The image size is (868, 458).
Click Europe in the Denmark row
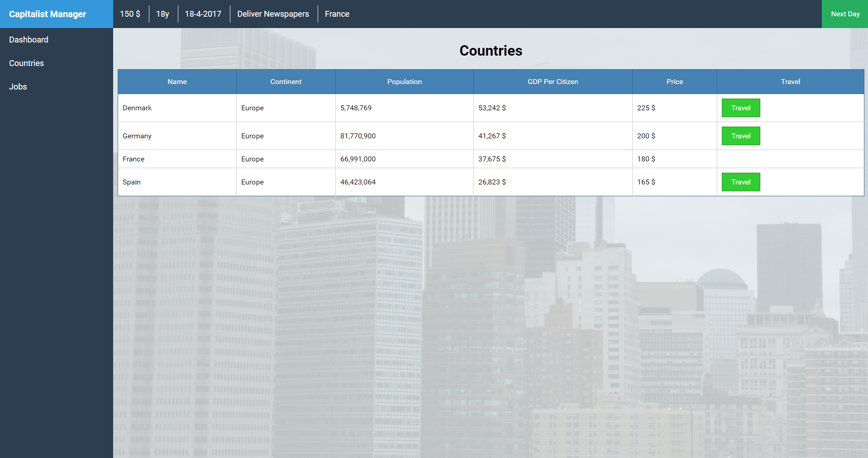(253, 108)
